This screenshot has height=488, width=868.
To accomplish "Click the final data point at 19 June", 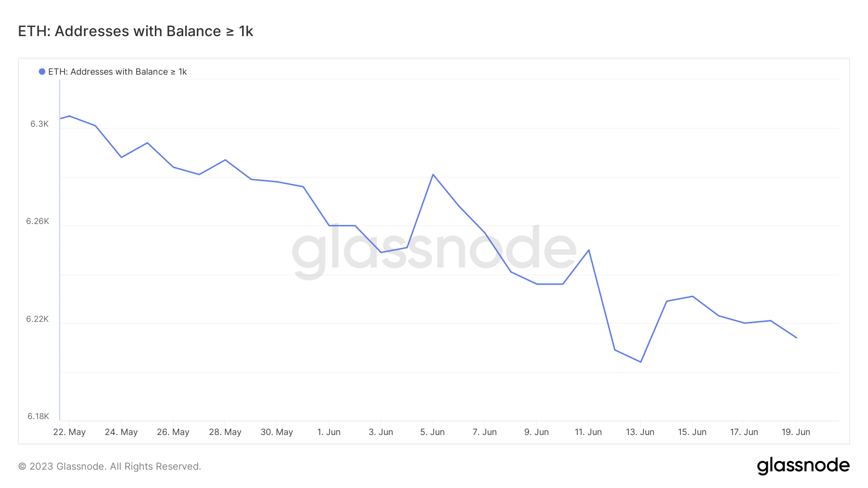I will [797, 338].
